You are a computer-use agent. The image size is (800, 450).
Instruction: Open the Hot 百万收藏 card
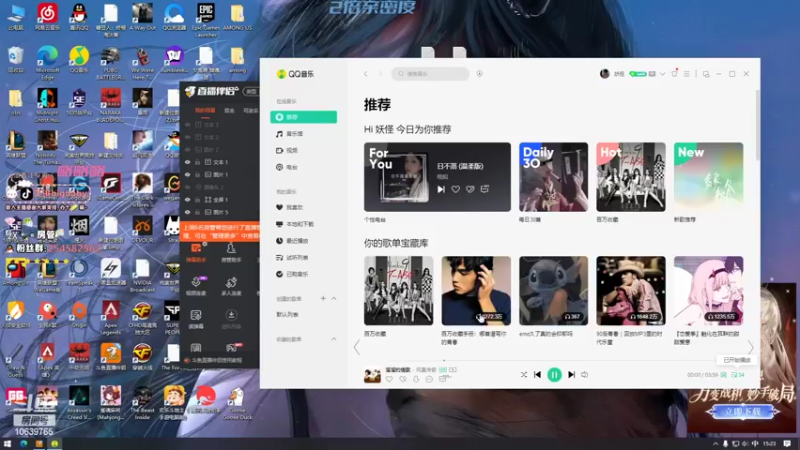pyautogui.click(x=631, y=177)
